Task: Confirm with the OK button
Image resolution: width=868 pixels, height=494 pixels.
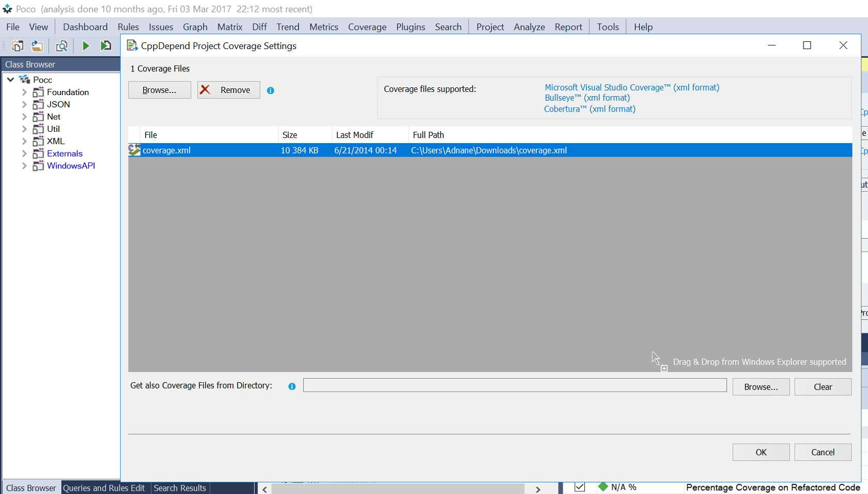Action: click(x=761, y=452)
